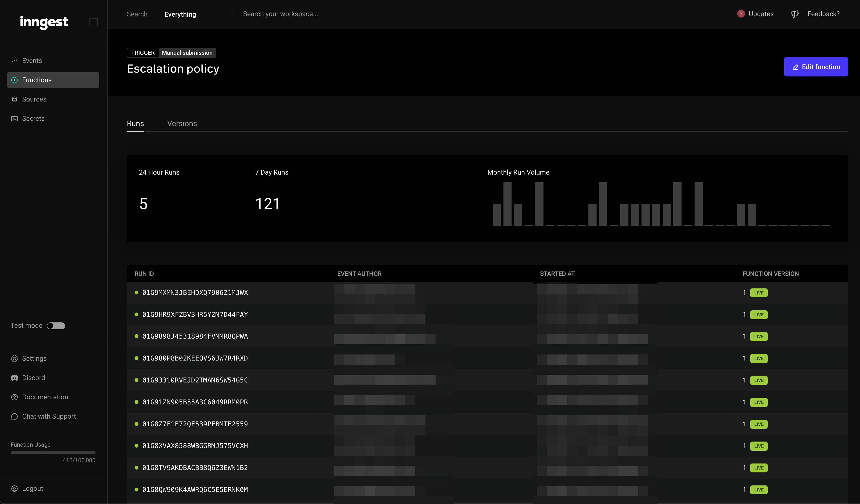
Task: Open Functions in the sidebar
Action: 53,80
